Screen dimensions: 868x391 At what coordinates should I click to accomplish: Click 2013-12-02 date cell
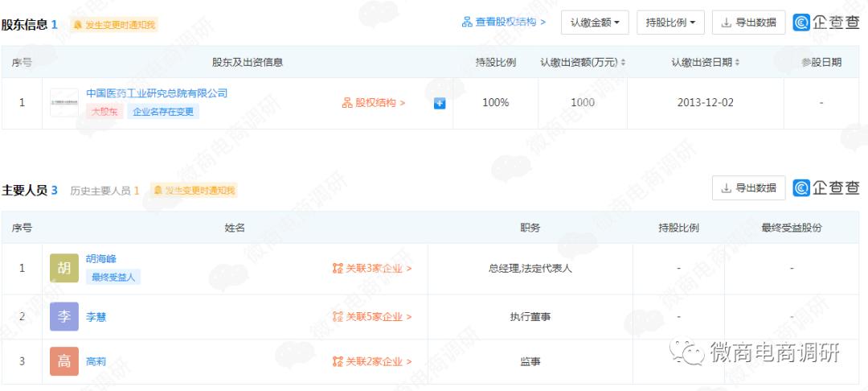click(x=706, y=103)
